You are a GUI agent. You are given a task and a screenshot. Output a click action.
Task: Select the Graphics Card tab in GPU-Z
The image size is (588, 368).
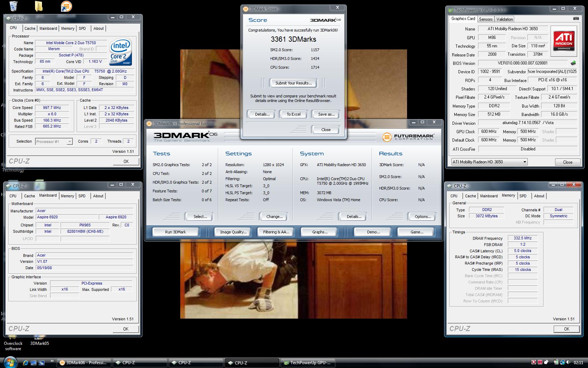click(463, 19)
